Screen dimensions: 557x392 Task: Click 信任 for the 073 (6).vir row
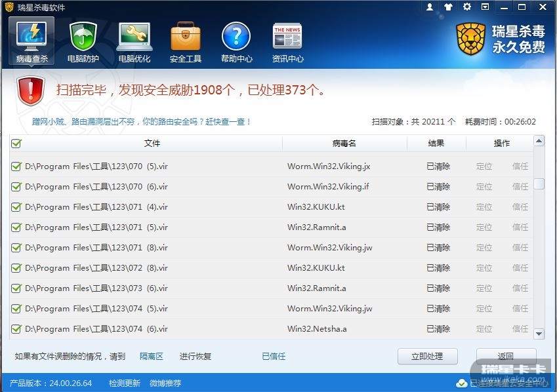coord(520,288)
